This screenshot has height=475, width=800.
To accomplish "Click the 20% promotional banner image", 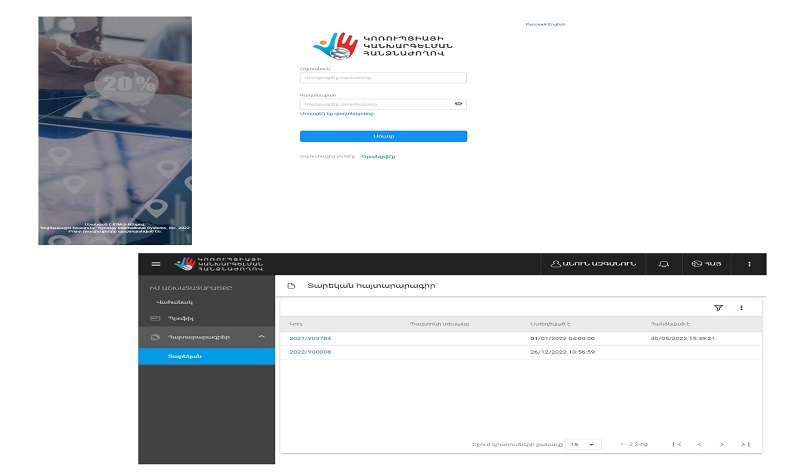I will (115, 131).
